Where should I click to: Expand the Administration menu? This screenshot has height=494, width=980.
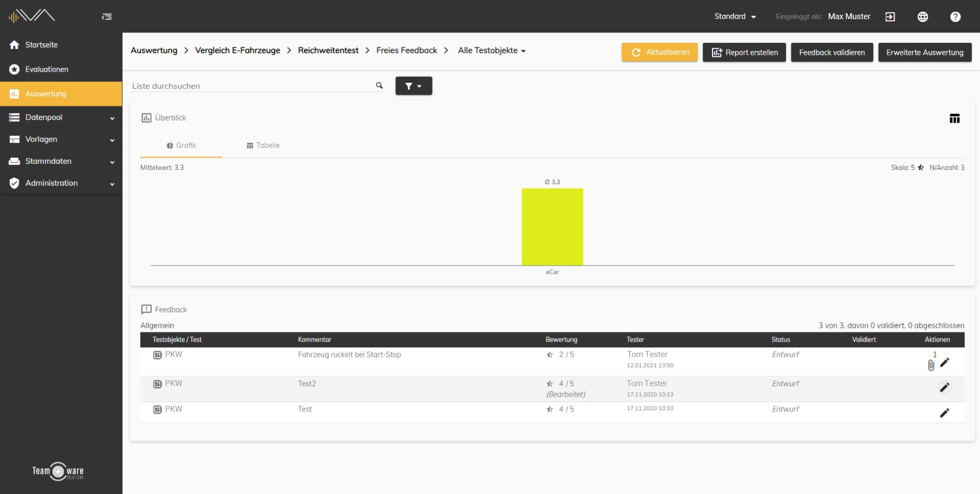[61, 183]
